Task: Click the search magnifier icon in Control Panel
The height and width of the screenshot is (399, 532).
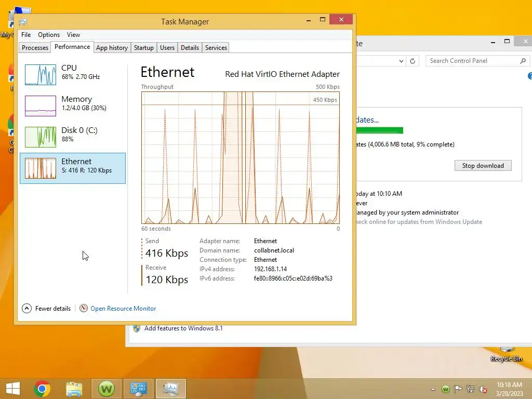Action: 523,61
